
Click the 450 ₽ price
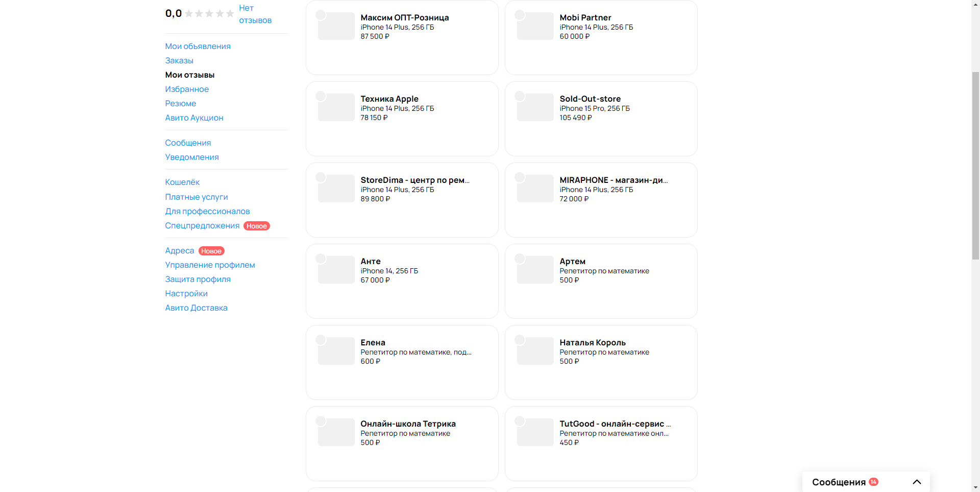[x=569, y=443]
